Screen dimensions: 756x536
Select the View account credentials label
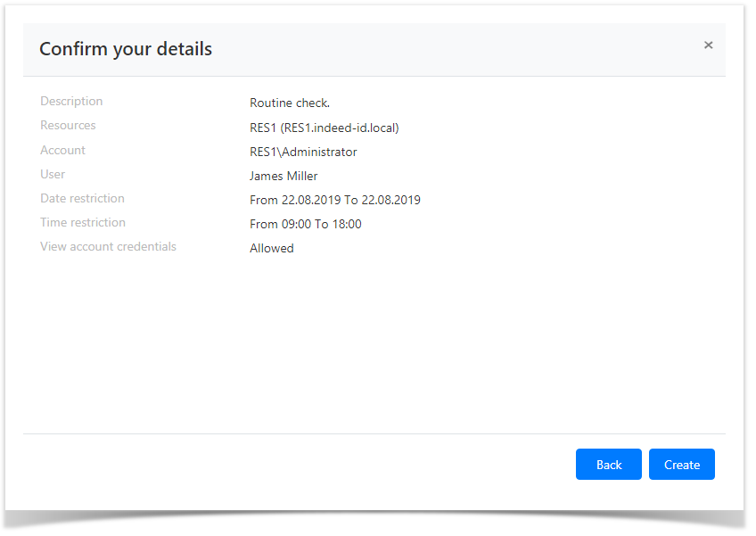pos(108,247)
